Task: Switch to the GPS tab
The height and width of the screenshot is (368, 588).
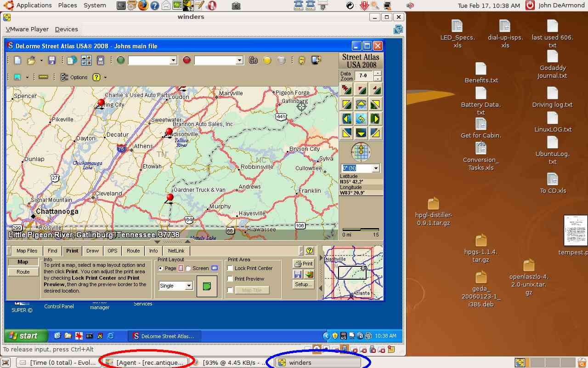Action: (113, 251)
